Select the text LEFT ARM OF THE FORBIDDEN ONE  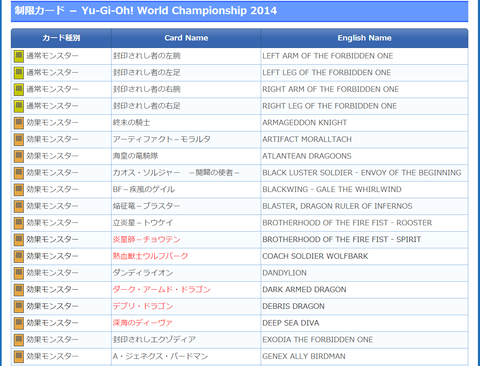pos(328,56)
